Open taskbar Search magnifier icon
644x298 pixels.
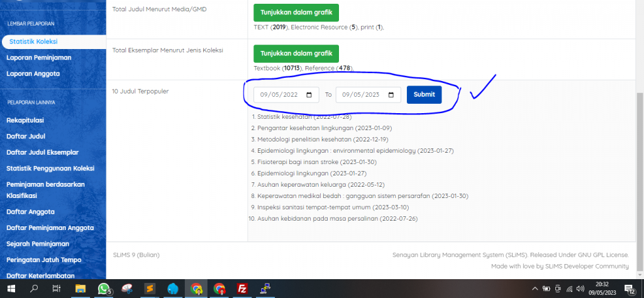[35, 289]
